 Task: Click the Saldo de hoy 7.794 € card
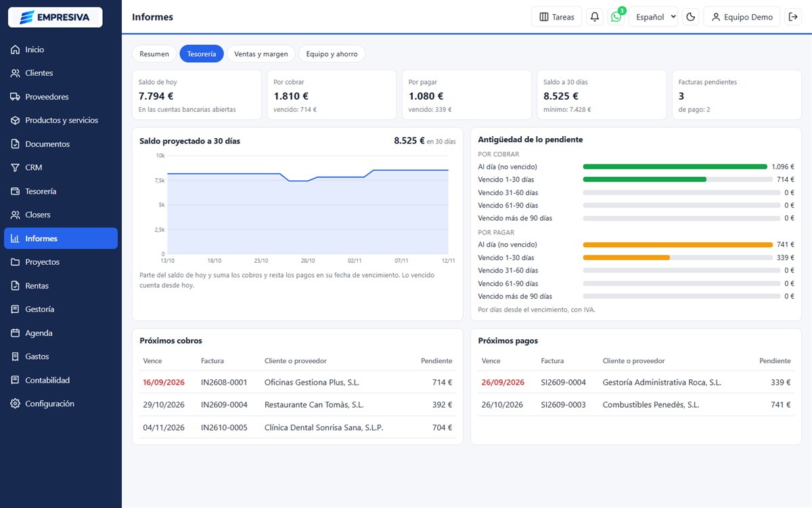196,95
